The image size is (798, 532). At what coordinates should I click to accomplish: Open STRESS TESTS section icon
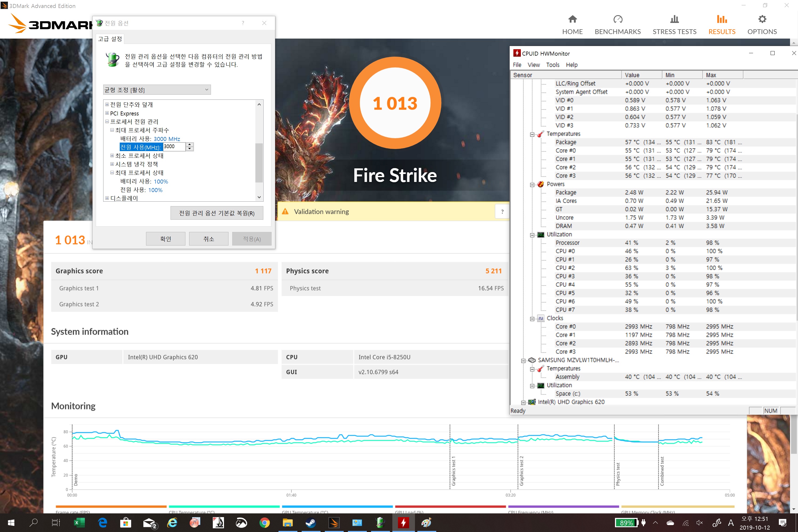click(674, 19)
